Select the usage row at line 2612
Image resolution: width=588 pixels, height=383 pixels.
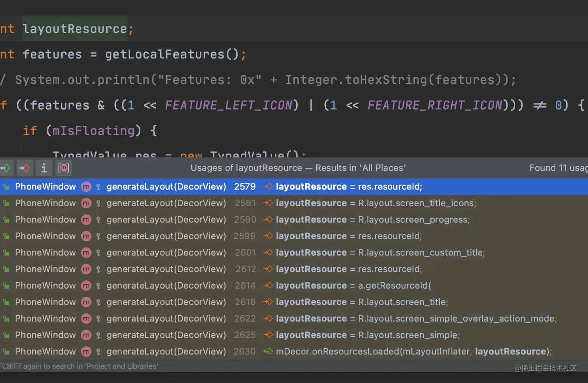pos(294,269)
